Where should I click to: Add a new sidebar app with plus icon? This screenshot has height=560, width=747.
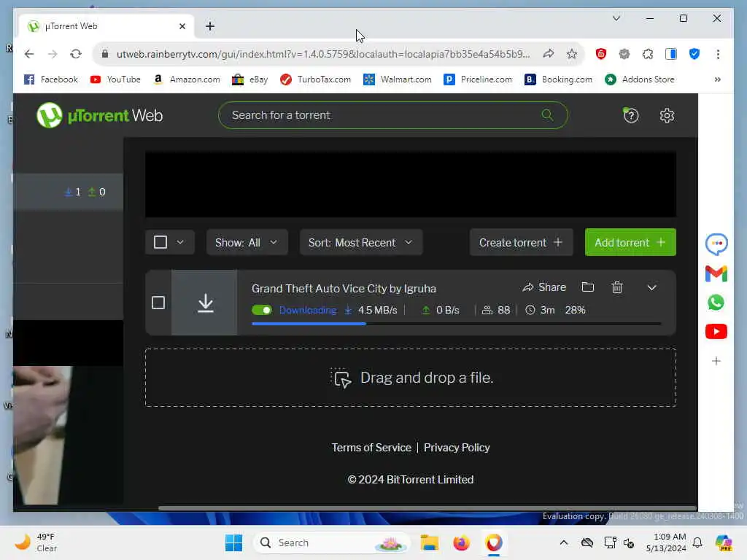(716, 361)
